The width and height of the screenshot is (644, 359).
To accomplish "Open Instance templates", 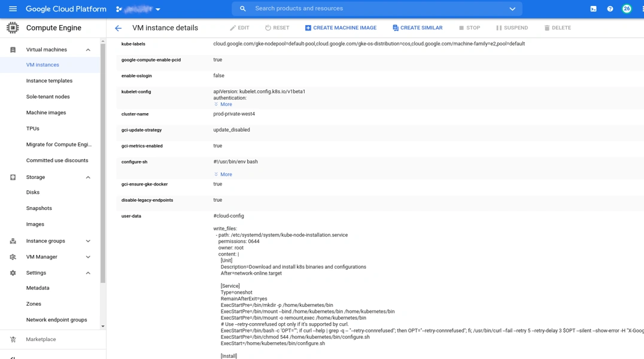I will 49,81.
